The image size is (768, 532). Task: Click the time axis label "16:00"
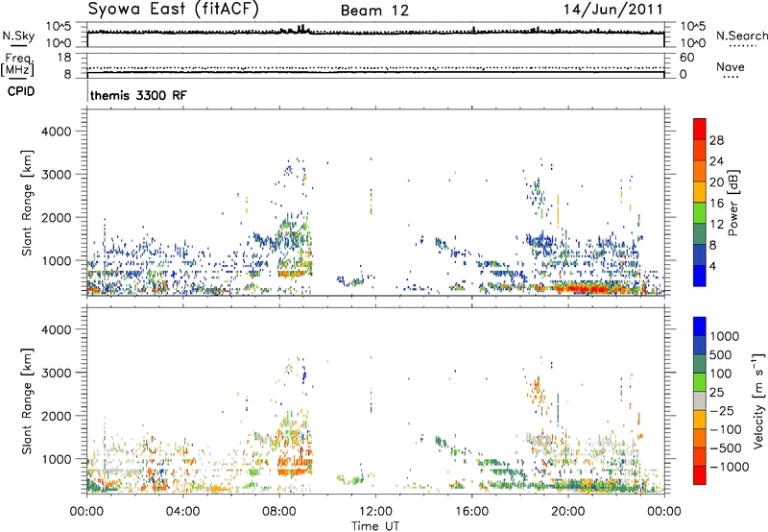tap(471, 512)
